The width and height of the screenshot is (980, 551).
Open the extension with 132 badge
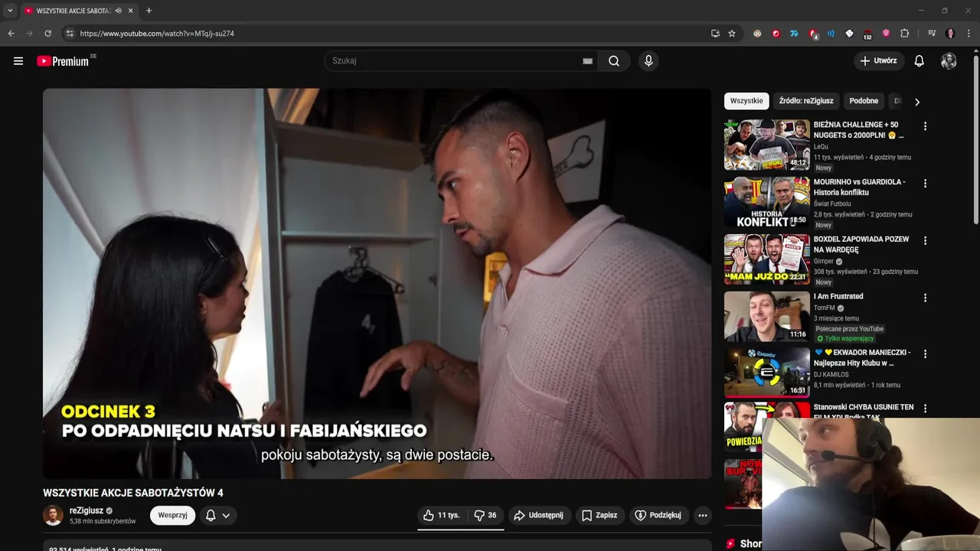(867, 34)
